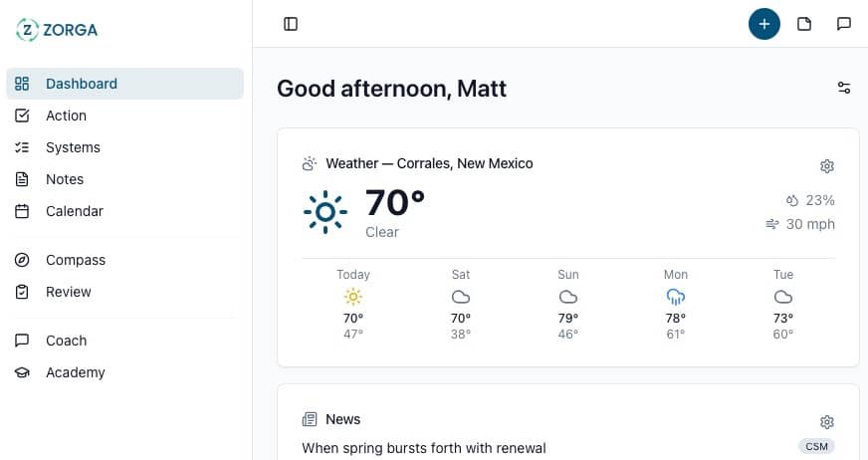This screenshot has height=460, width=868.
Task: Navigate to Calendar in the sidebar
Action: pyautogui.click(x=75, y=211)
